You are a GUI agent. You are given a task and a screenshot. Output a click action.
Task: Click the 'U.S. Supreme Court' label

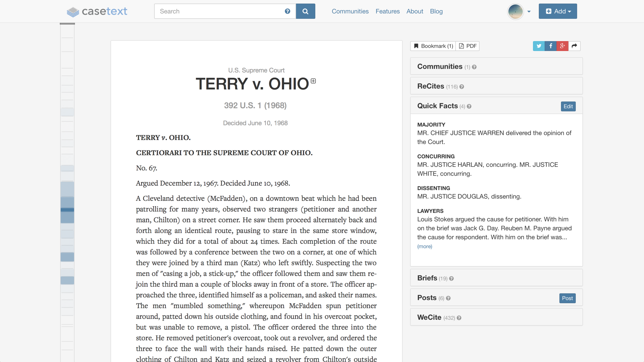click(256, 70)
